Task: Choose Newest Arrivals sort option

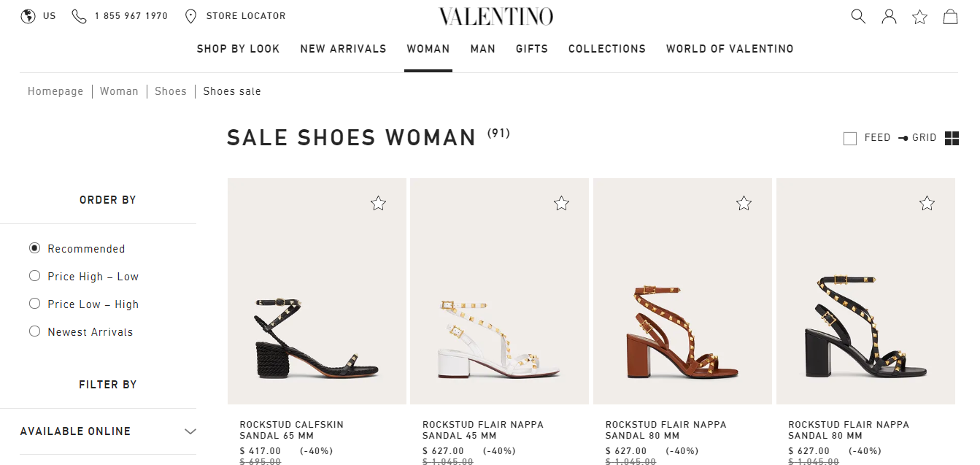Action: click(x=34, y=331)
